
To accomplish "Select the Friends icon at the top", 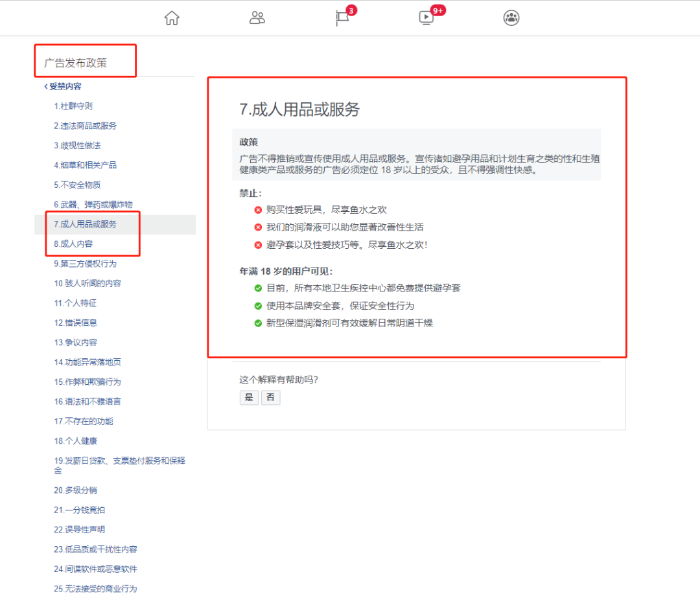I will [257, 17].
